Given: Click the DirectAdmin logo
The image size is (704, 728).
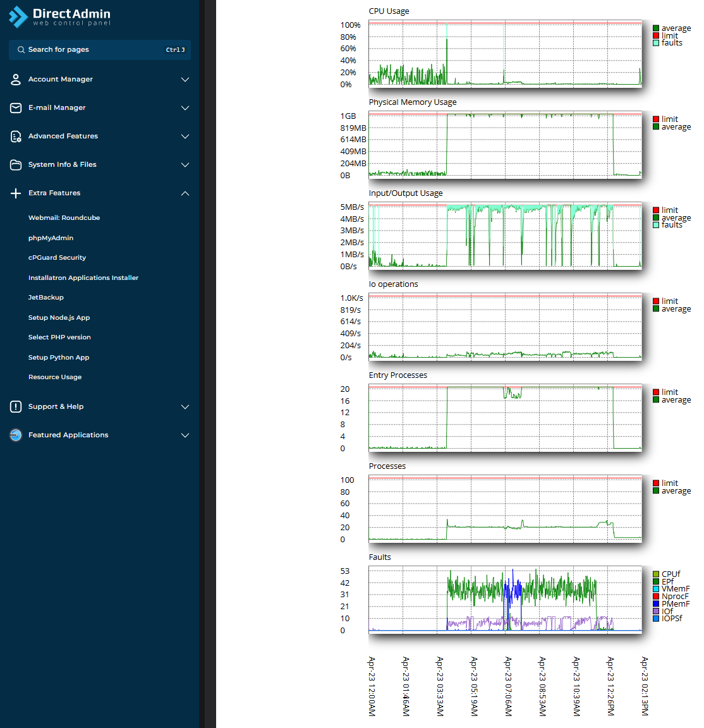Looking at the screenshot, I should [59, 17].
